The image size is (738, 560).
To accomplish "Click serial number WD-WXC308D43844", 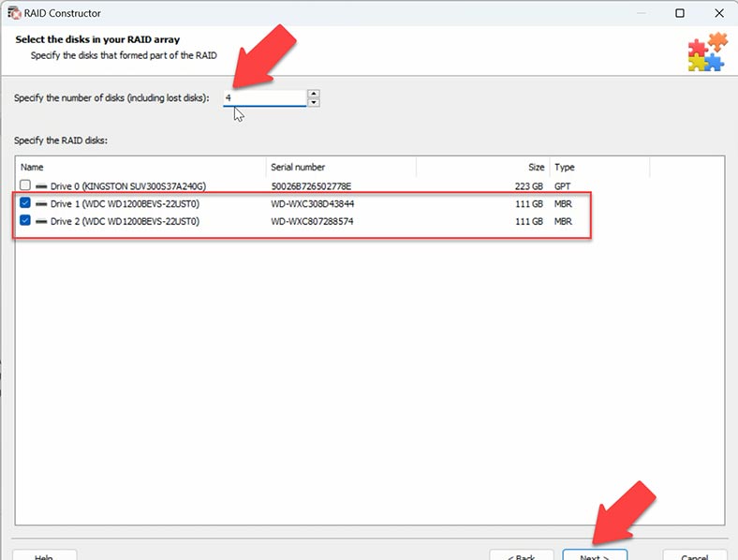I will pos(313,204).
